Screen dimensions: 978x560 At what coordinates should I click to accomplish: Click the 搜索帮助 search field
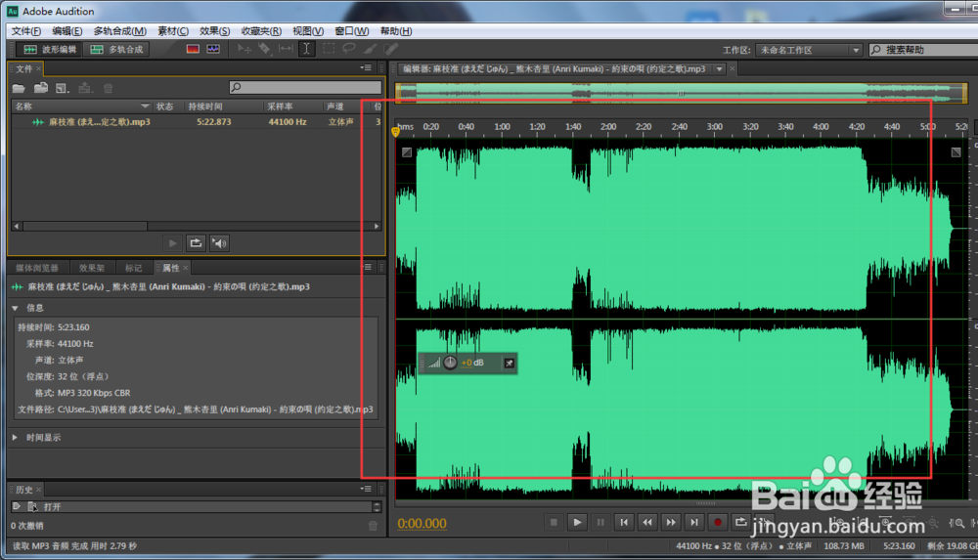click(924, 50)
